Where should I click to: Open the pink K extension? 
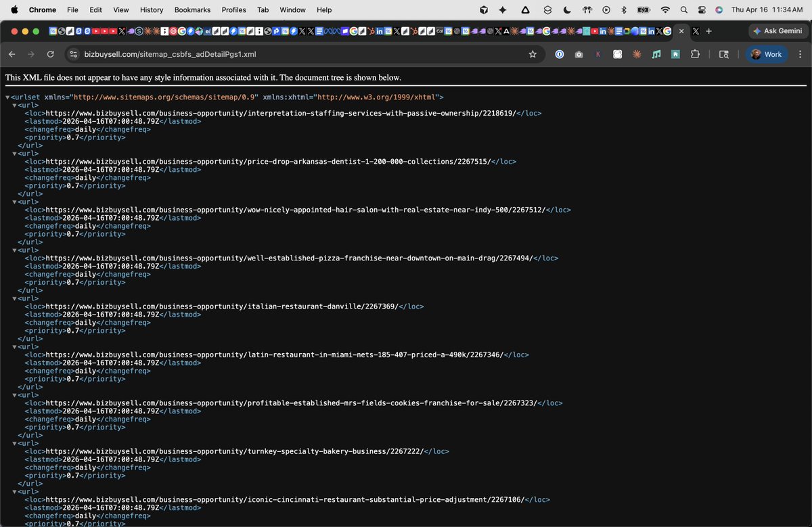coord(598,54)
